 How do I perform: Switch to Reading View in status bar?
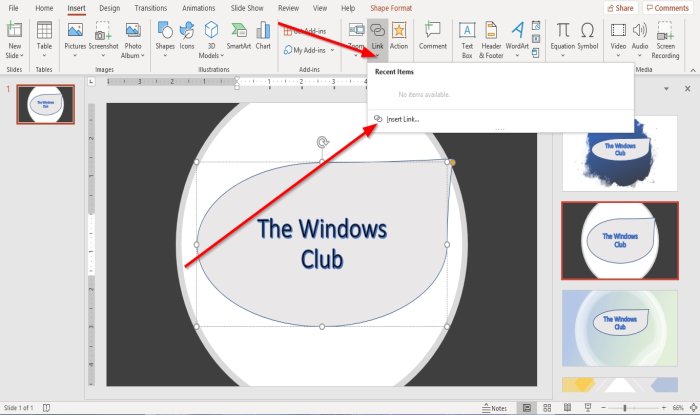567,407
